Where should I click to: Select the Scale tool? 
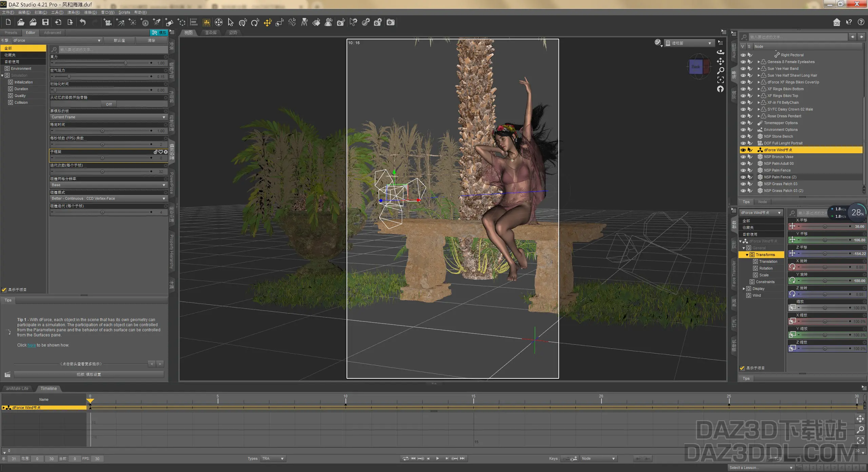(x=280, y=22)
